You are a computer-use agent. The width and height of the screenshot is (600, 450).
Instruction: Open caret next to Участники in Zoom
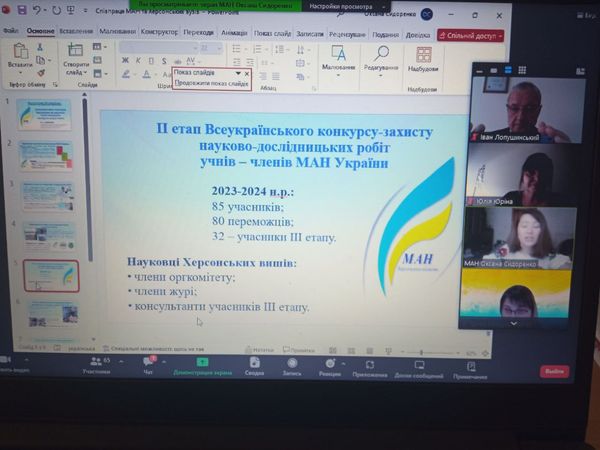click(x=121, y=362)
